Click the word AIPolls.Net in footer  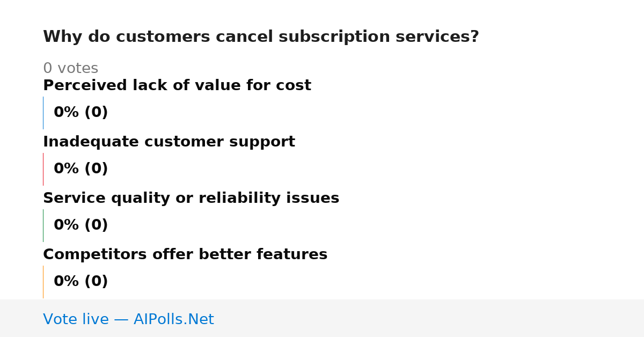point(174,319)
